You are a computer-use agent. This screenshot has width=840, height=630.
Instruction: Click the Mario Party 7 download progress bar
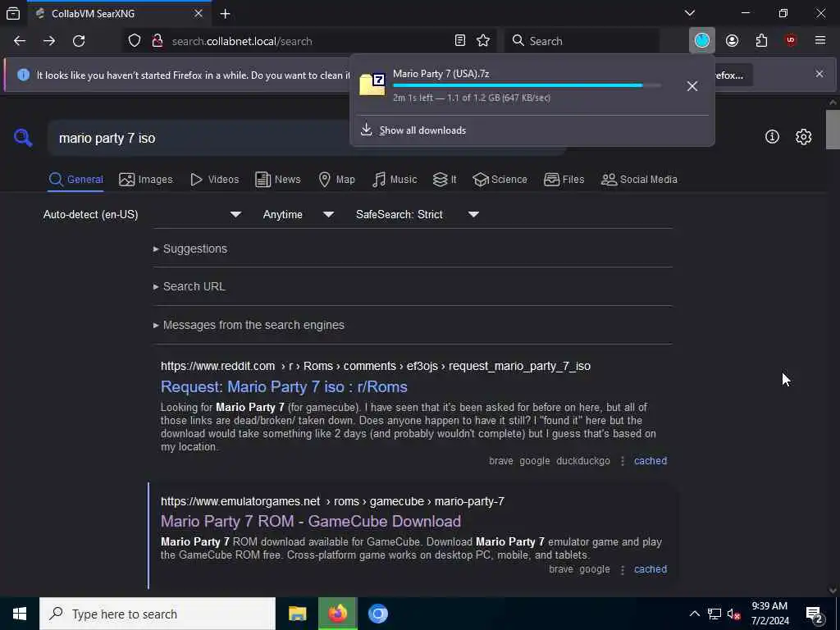(x=527, y=85)
